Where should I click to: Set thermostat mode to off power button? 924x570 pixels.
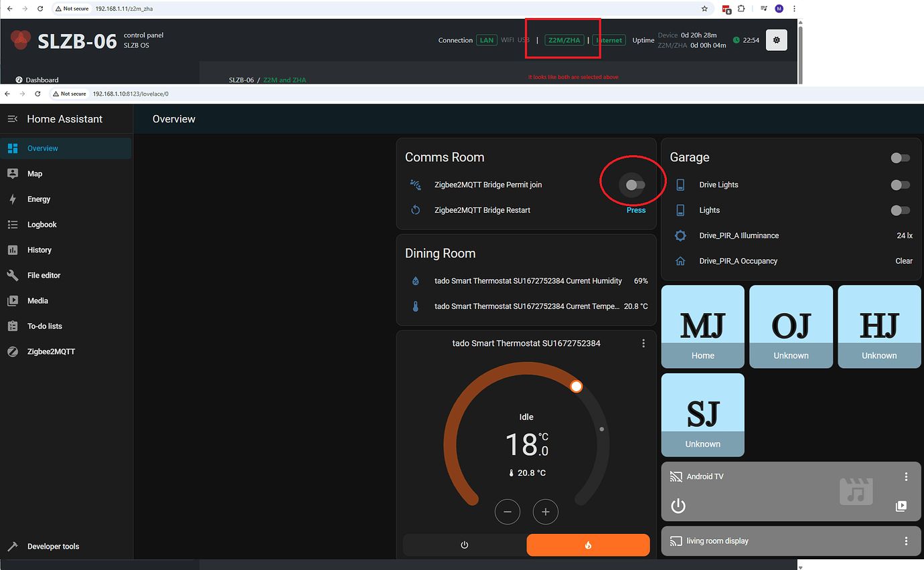point(465,545)
